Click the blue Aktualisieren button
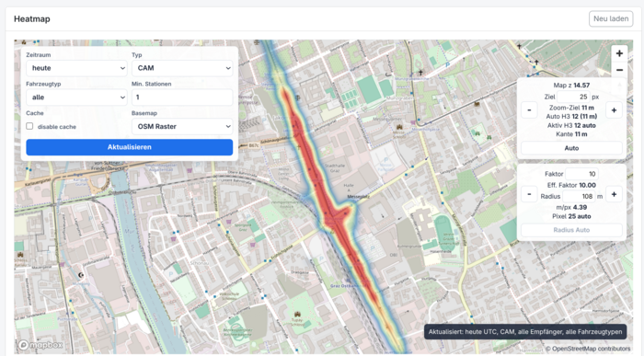The image size is (644, 356). [x=130, y=147]
